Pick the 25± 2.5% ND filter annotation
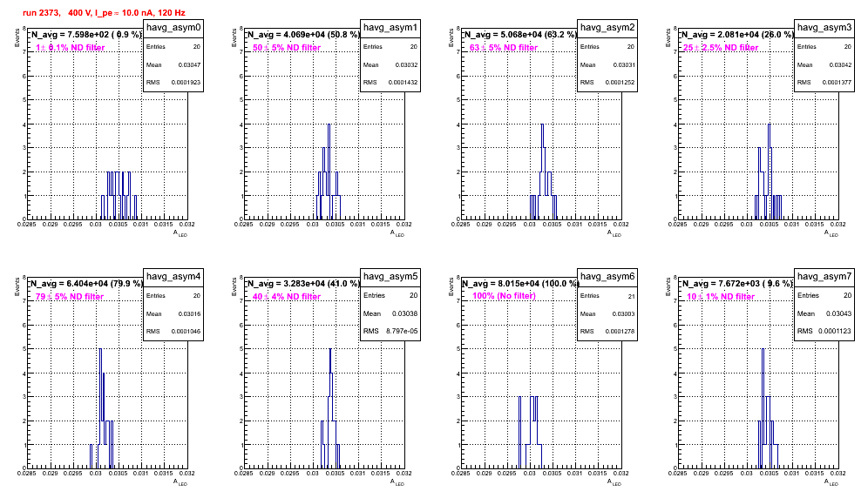Image resolution: width=868 pixels, height=498 pixels. pos(721,48)
